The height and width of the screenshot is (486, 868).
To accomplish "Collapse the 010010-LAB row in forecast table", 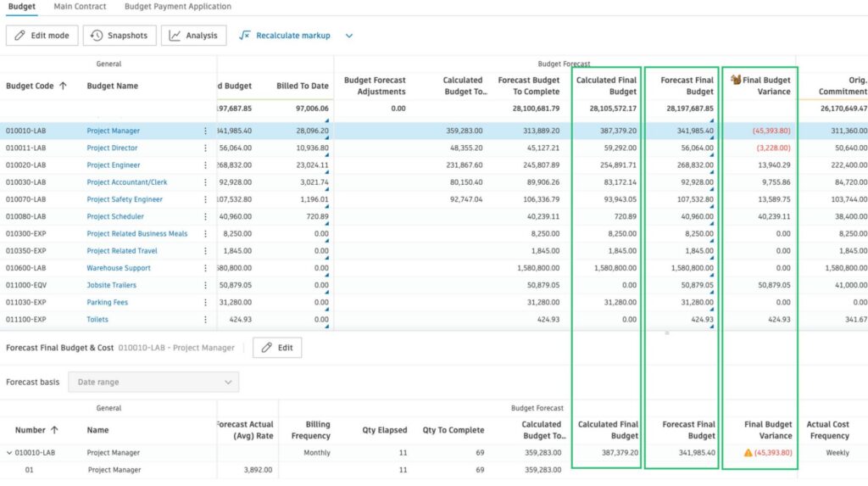I will 10,453.
